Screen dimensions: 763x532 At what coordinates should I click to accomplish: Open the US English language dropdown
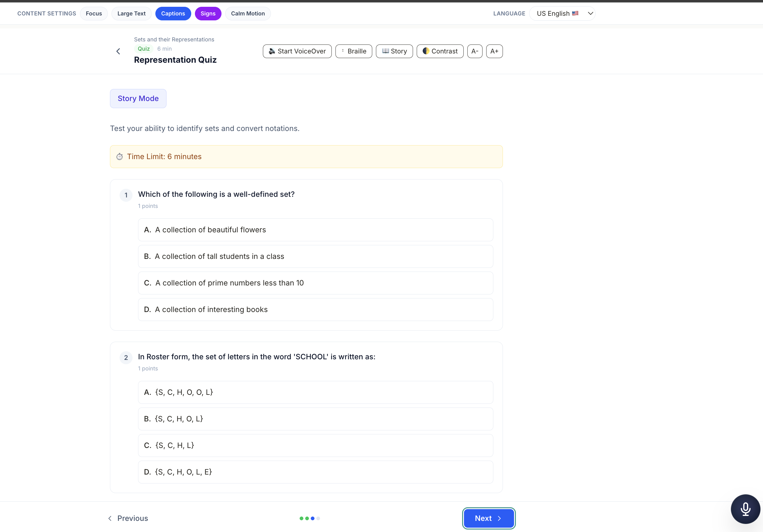[562, 14]
